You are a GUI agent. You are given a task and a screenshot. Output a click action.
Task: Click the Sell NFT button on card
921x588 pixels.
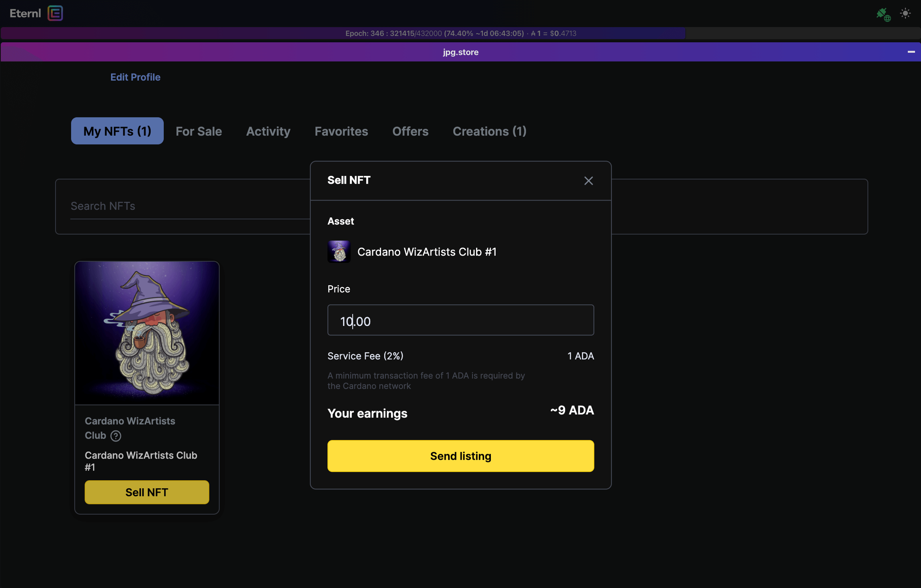point(147,492)
